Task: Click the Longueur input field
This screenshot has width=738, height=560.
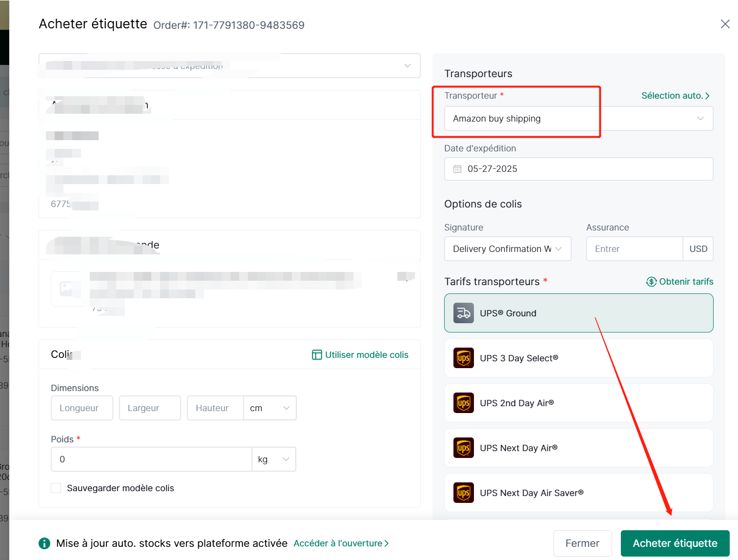Action: [x=82, y=408]
